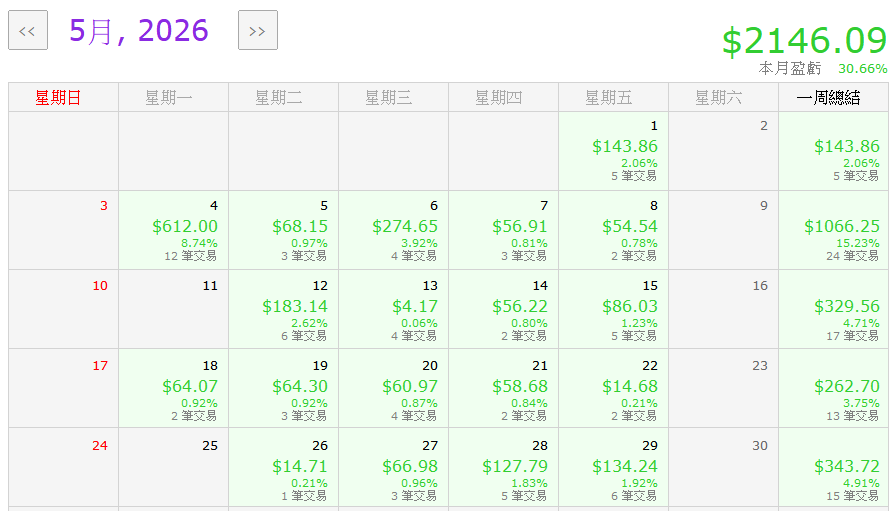Open May 7 cell showing $56.91

[x=503, y=230]
